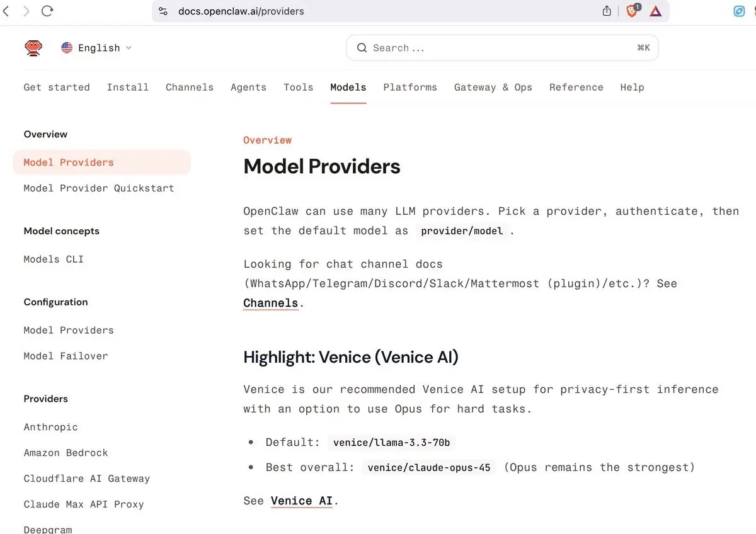Open Models CLI sidebar entry
Screen dimensions: 756x534
[x=54, y=259]
